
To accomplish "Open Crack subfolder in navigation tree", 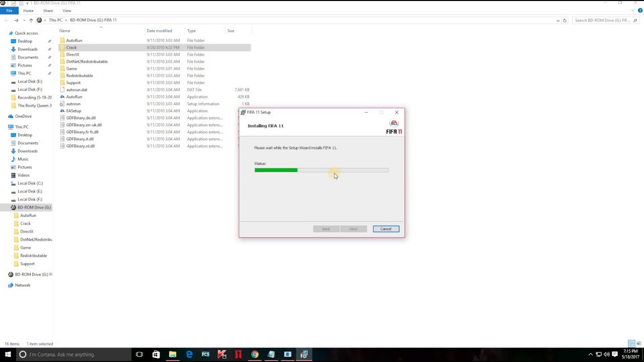I will click(25, 223).
